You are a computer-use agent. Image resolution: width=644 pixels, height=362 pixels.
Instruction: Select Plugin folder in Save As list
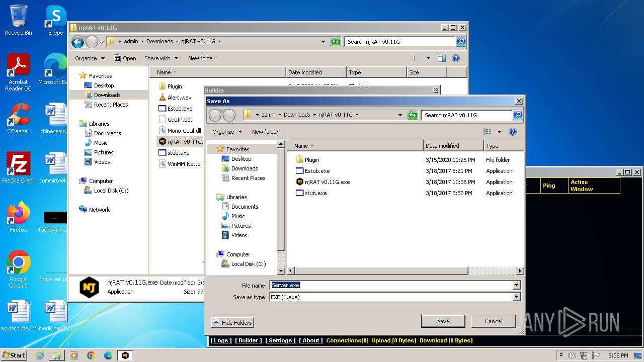(312, 160)
